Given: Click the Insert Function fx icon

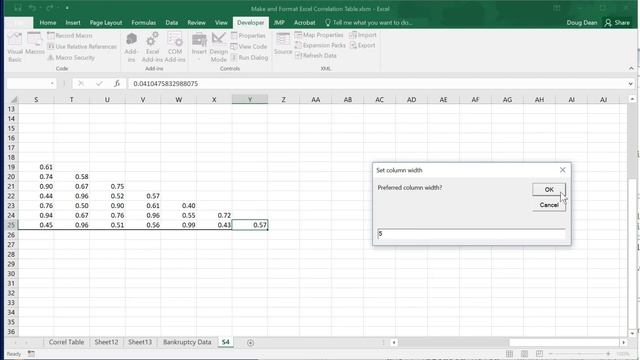Looking at the screenshot, I should pos(117,84).
